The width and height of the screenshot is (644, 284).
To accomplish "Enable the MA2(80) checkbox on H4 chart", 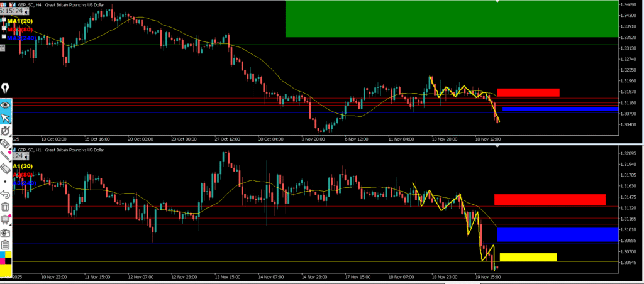I will (4, 28).
